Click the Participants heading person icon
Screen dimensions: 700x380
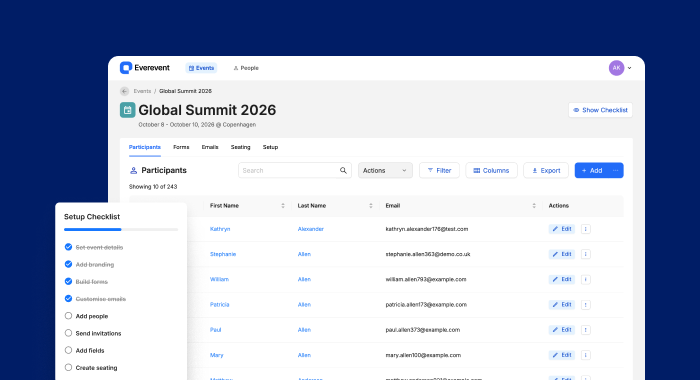[x=133, y=170]
